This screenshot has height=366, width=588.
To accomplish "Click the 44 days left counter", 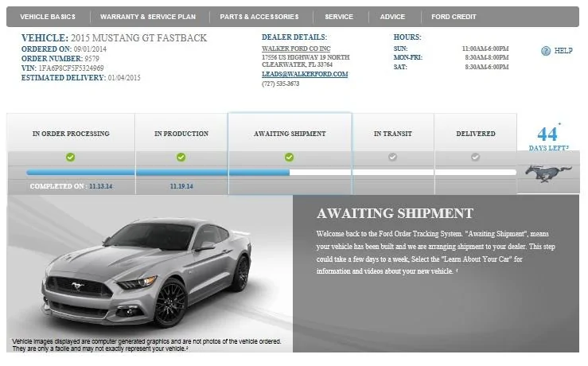I will point(549,138).
